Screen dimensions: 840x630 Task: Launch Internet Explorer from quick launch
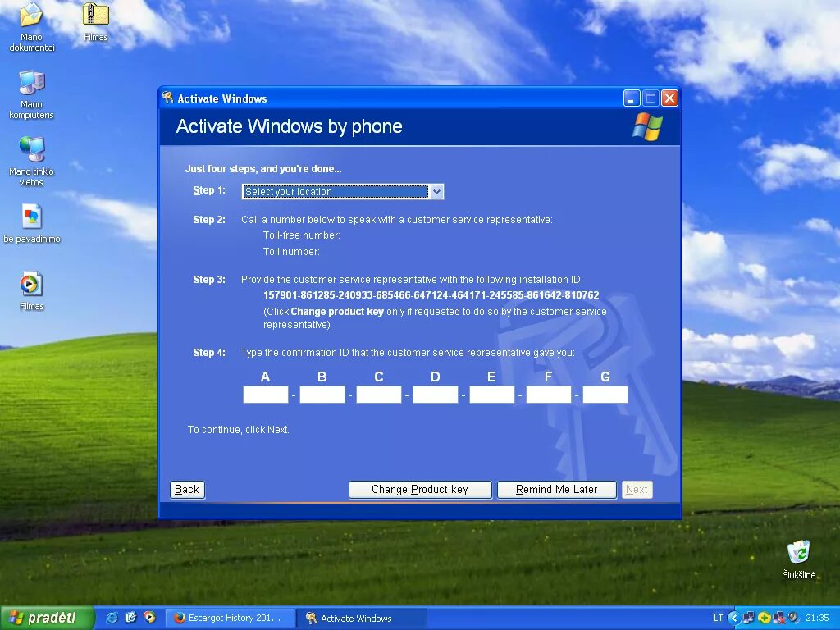[x=112, y=618]
